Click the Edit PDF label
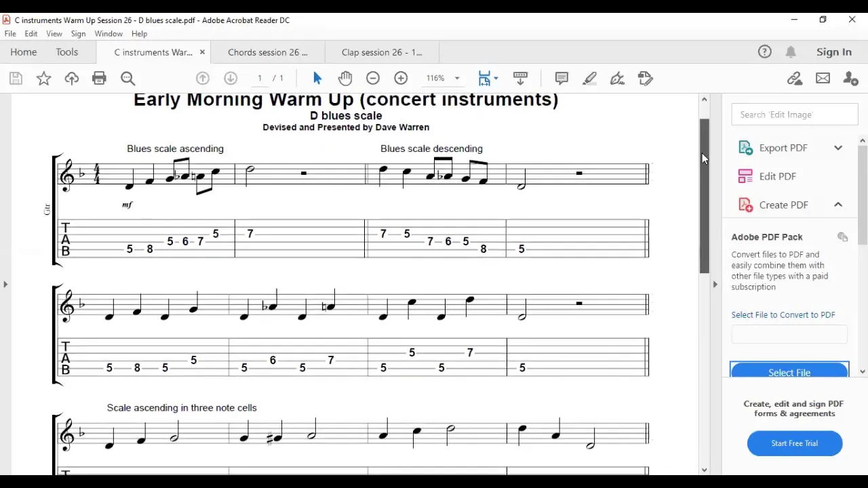The width and height of the screenshot is (868, 488). tap(778, 176)
